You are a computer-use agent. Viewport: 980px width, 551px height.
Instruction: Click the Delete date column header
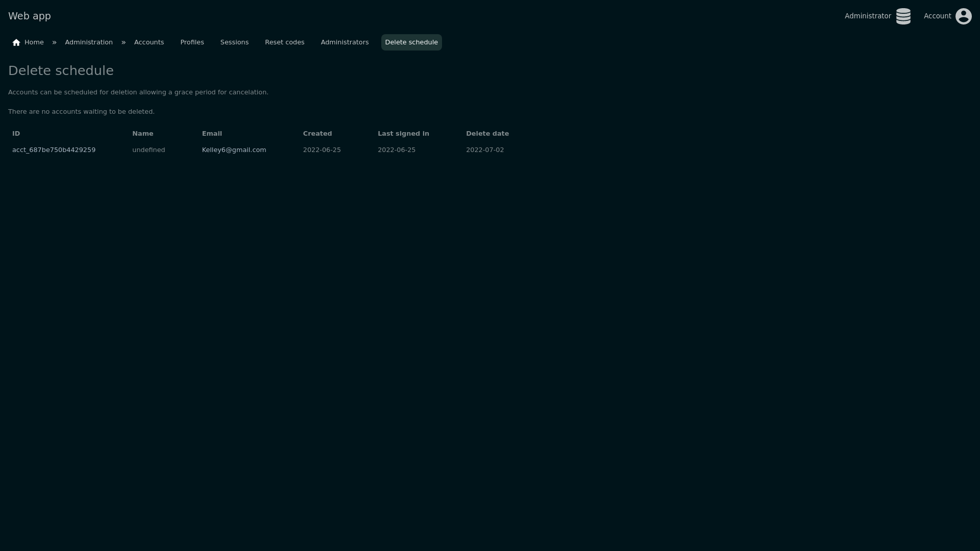487,134
